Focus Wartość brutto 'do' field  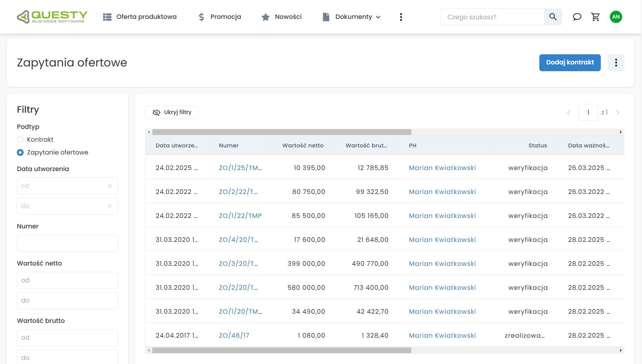[x=68, y=357]
